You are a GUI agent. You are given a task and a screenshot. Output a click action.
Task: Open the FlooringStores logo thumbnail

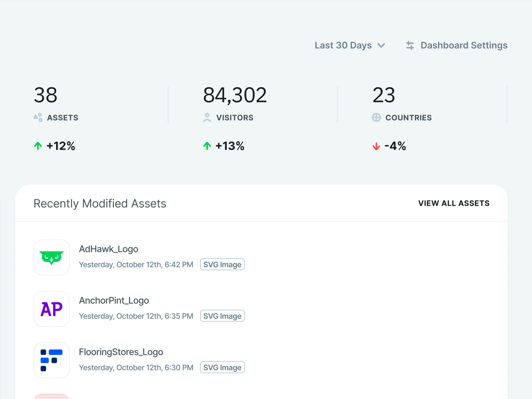(x=52, y=360)
